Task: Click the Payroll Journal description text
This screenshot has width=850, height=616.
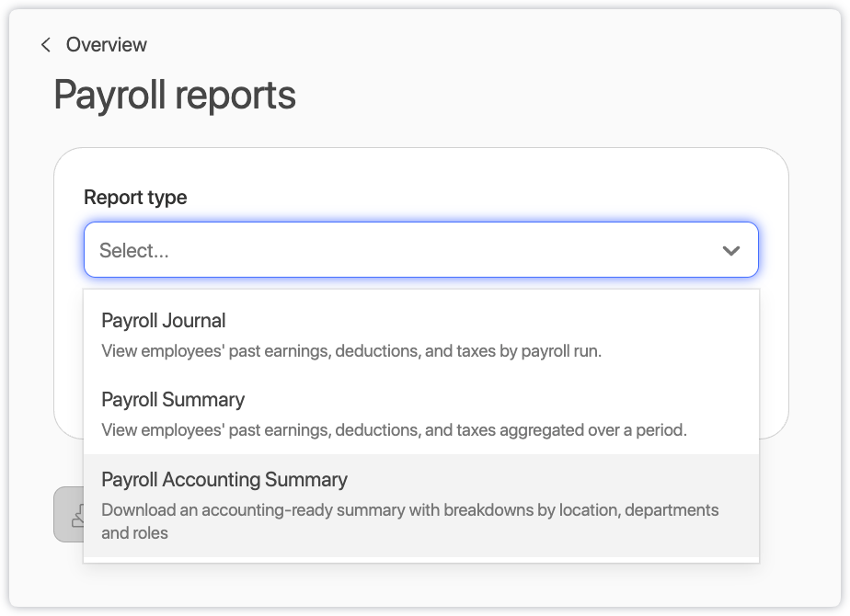Action: [351, 350]
